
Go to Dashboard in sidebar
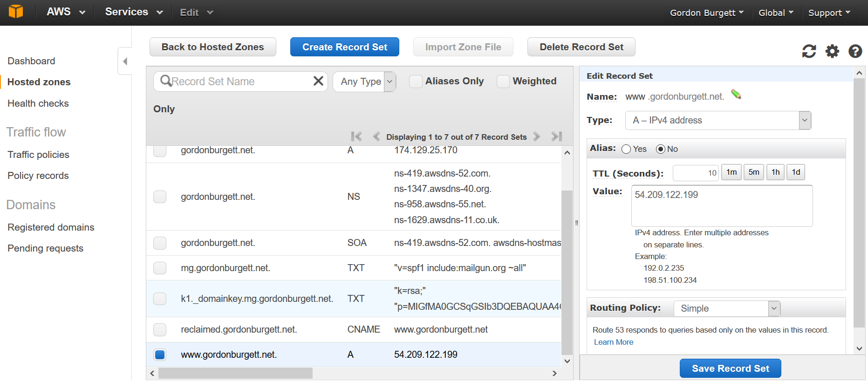[31, 61]
